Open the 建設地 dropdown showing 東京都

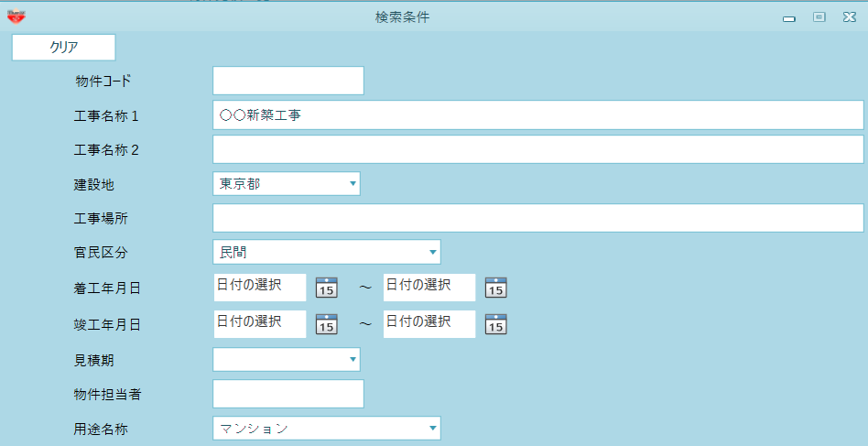[287, 184]
